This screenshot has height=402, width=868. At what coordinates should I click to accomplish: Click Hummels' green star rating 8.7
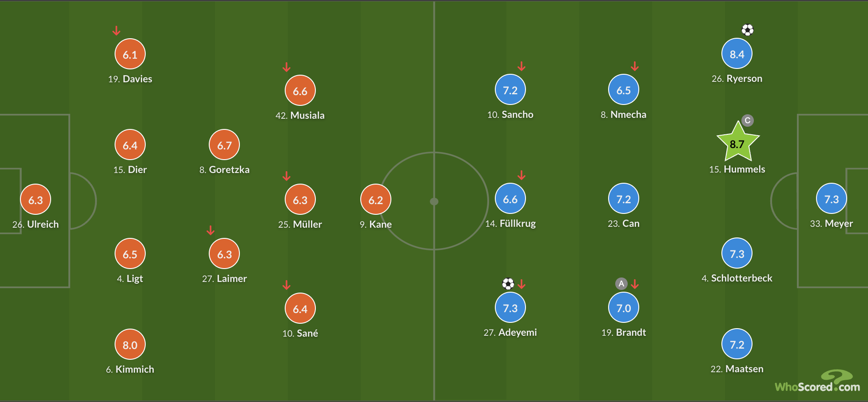pos(738,142)
